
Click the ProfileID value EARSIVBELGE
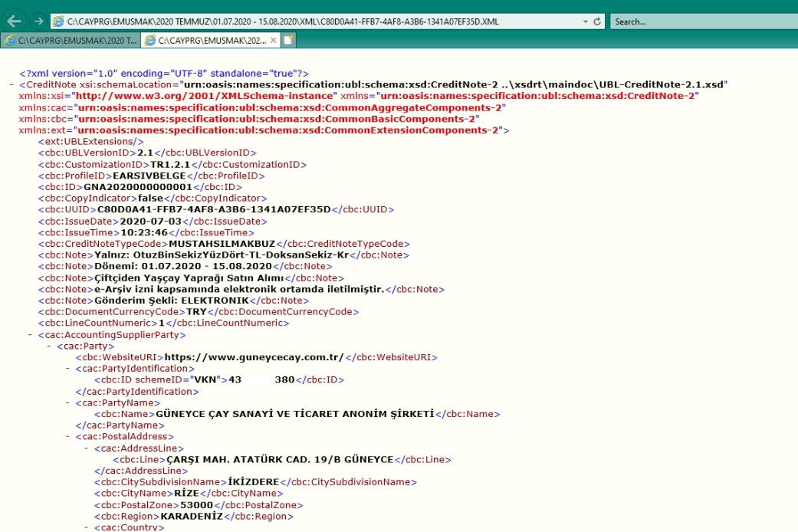coord(149,176)
